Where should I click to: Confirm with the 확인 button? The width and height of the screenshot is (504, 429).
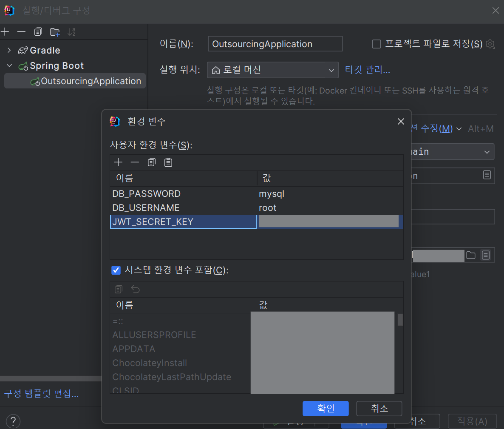click(x=325, y=409)
